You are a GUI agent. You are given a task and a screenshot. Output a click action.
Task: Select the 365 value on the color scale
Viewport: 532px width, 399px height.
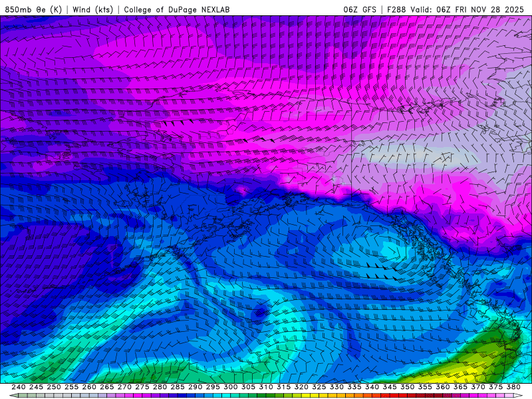(x=460, y=387)
